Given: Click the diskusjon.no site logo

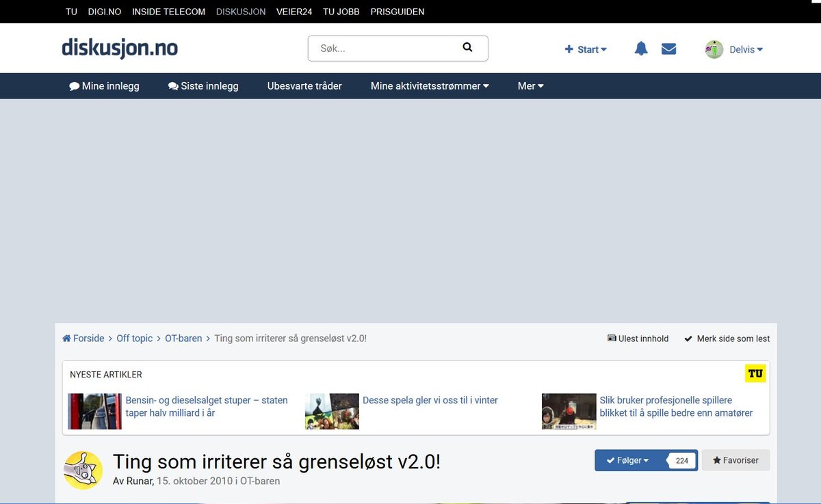Looking at the screenshot, I should [120, 48].
